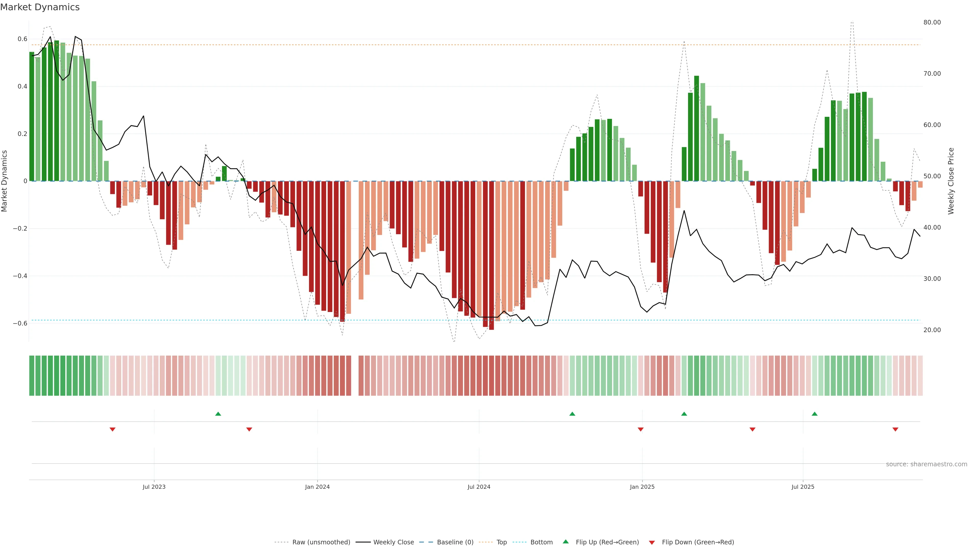
Task: Click the green Flip Up triangle legend icon
Action: [x=566, y=542]
